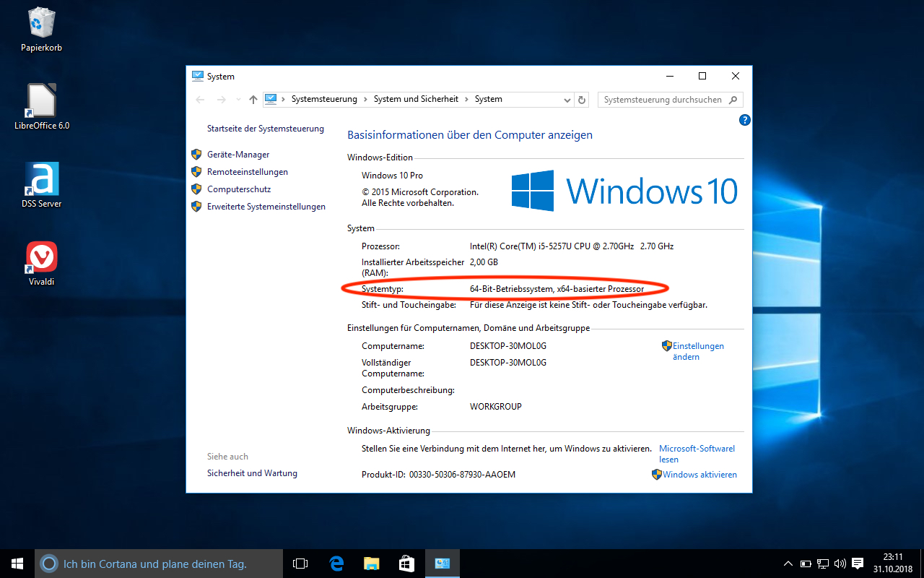Select Systemsteuerung in the breadcrumb path
Screen dimensions: 924x578
point(324,99)
